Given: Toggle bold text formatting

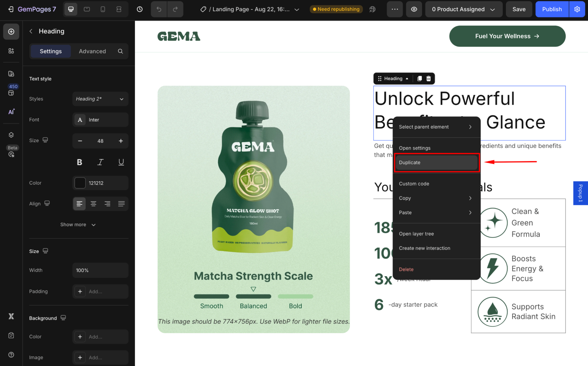Looking at the screenshot, I should click(79, 162).
